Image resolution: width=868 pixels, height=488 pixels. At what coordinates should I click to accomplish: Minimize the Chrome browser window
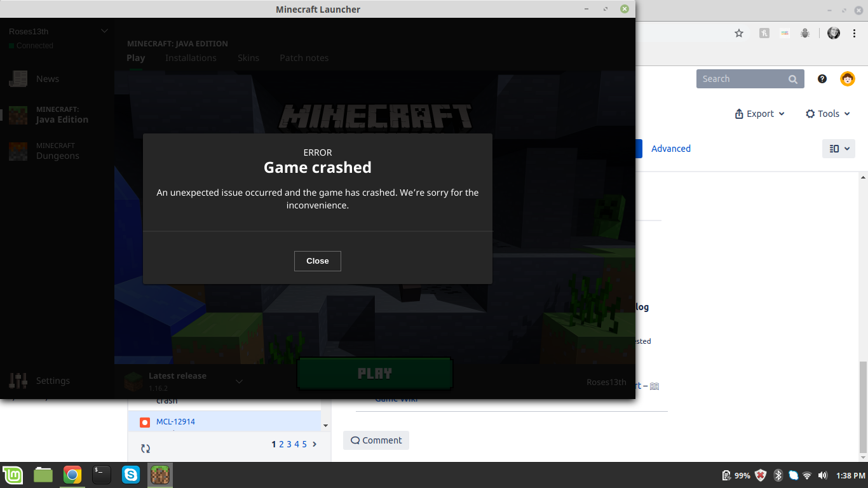click(830, 10)
